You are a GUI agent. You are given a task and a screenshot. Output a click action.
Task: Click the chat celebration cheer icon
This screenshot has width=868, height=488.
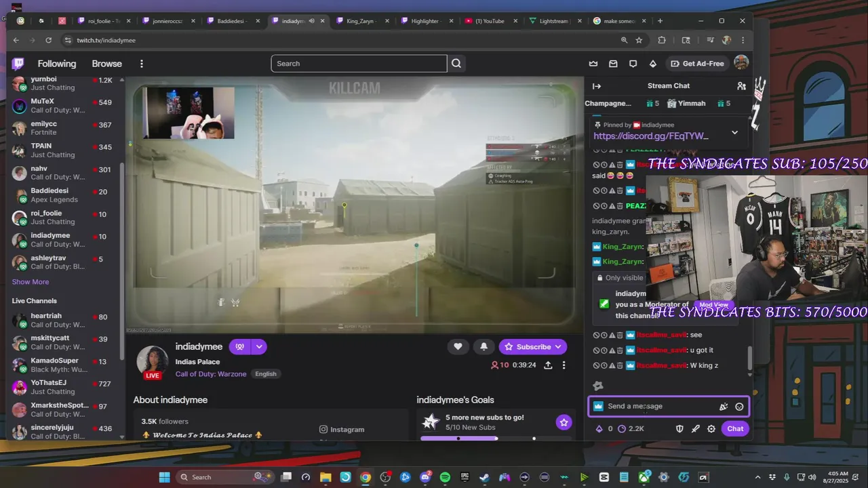click(x=724, y=407)
